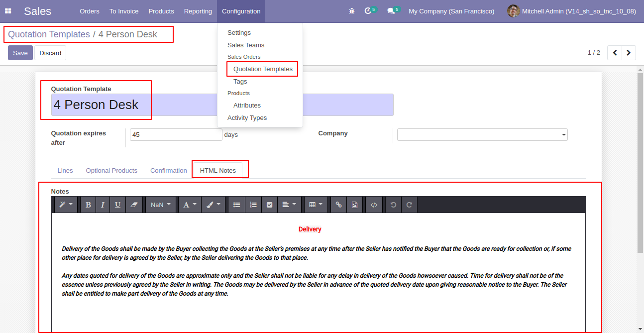Viewport: 644px width, 333px height.
Task: Apply italic formatting in Notes toolbar
Action: pos(103,205)
